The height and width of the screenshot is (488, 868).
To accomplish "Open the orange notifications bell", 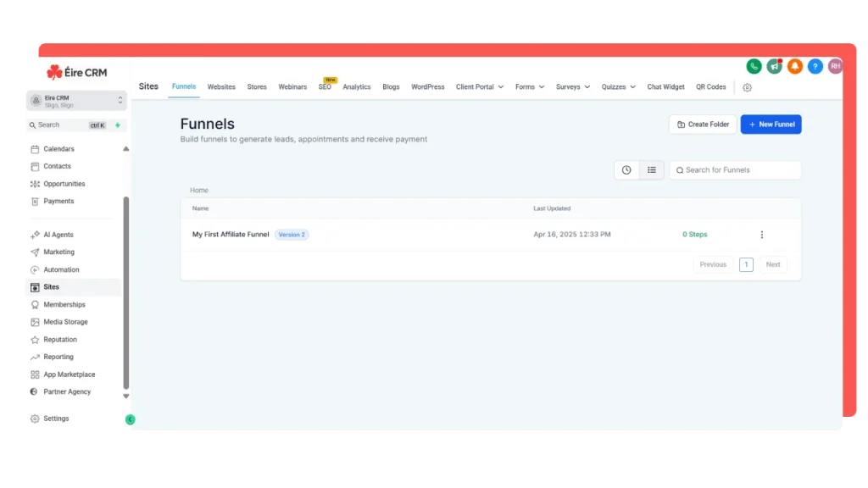I will click(794, 66).
